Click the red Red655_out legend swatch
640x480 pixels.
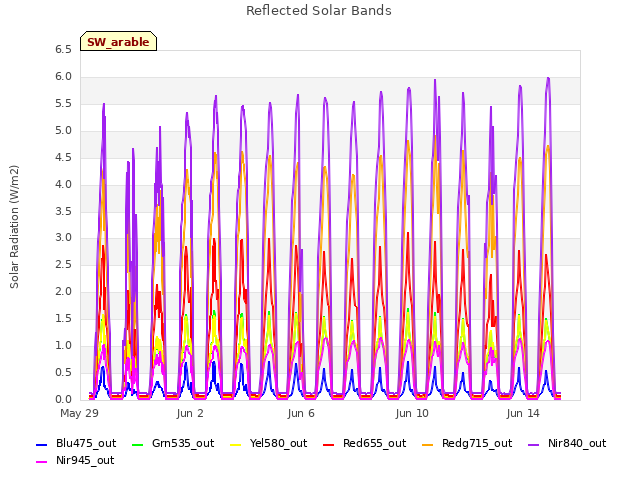point(329,444)
